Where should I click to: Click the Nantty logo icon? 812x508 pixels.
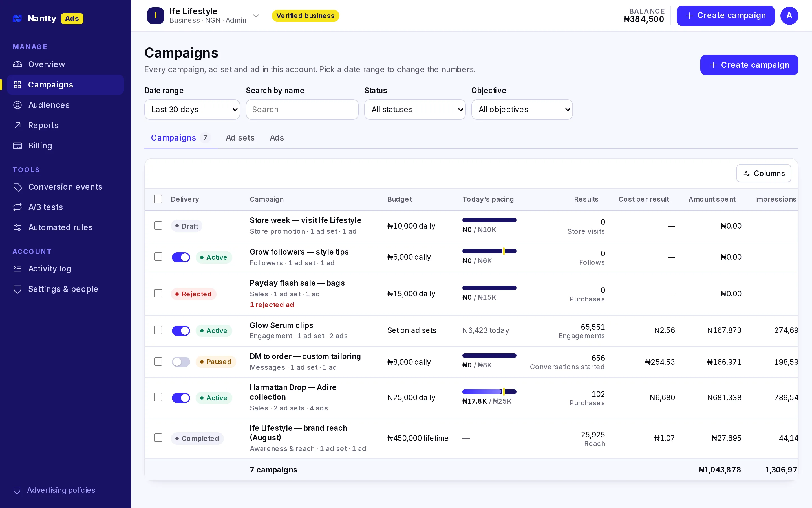pyautogui.click(x=17, y=18)
